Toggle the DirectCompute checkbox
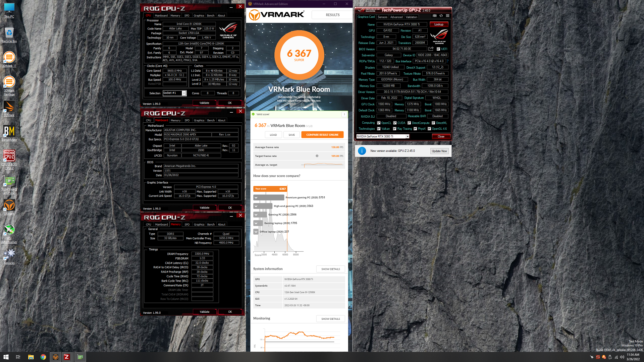 pos(409,123)
